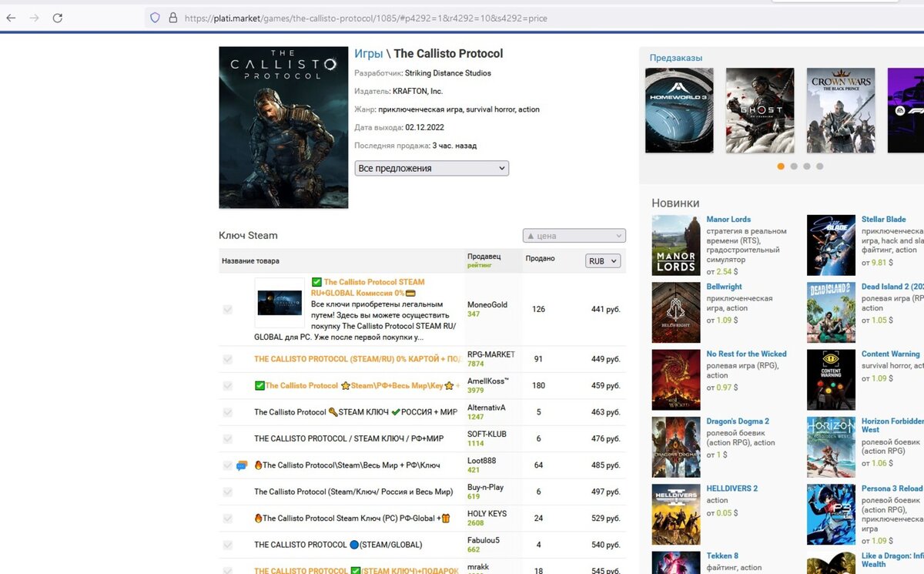Tick the checkbox for the MoneoGold offer
Viewport: 924px width, 574px height.
tap(227, 310)
